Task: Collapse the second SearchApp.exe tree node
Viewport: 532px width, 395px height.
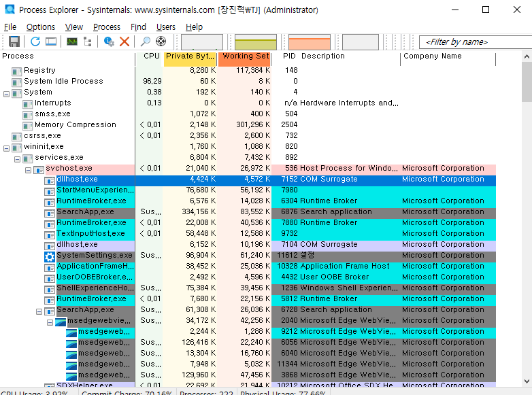Action: (x=39, y=311)
